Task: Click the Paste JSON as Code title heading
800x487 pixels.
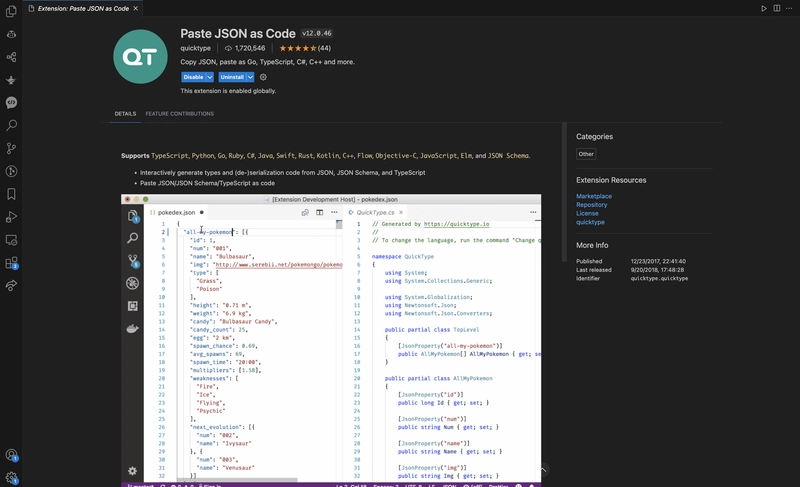Action: [x=238, y=33]
